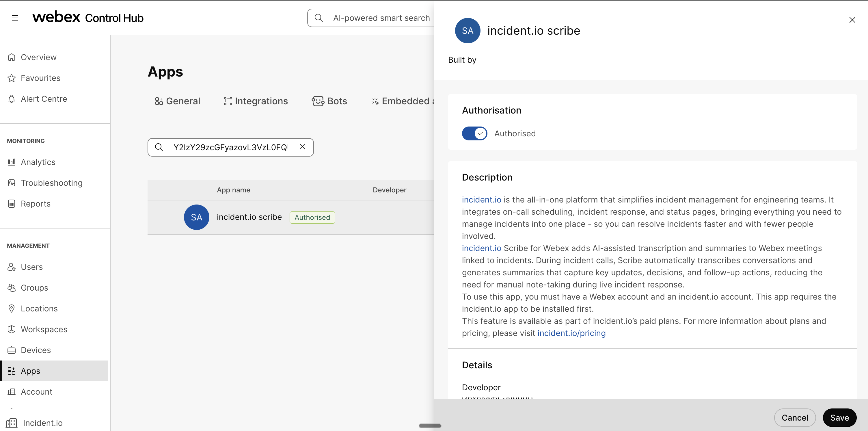Screen dimensions: 868x431
Task: Click the magnifier icon in smart search
Action: point(318,18)
